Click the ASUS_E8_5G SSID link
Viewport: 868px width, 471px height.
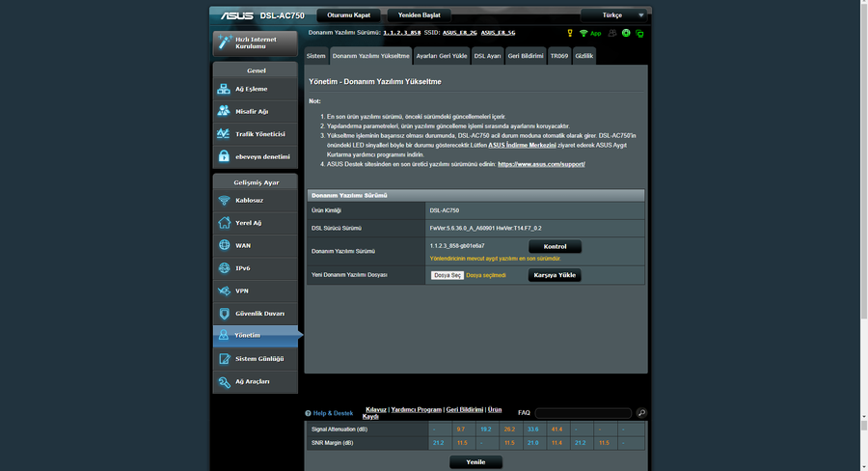click(x=498, y=33)
